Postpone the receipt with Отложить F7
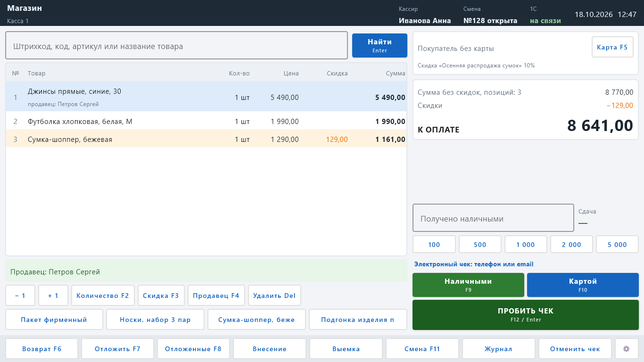Screen dimensions: 644x362 [118, 349]
